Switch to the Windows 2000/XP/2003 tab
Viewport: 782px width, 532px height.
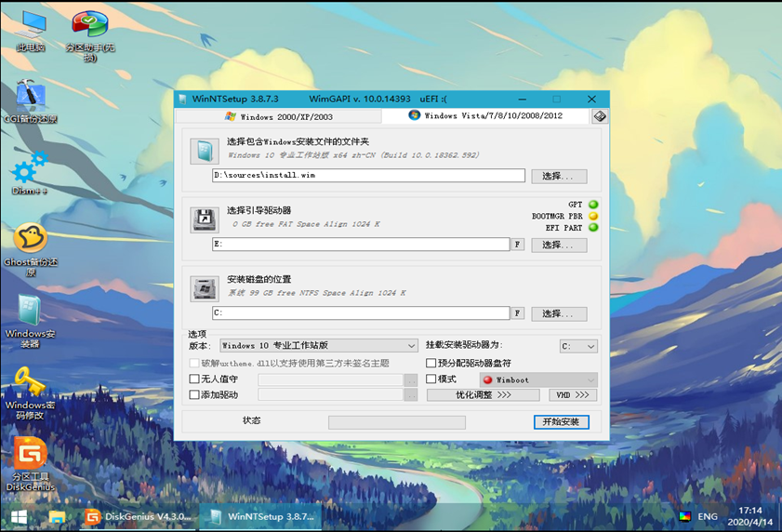279,117
